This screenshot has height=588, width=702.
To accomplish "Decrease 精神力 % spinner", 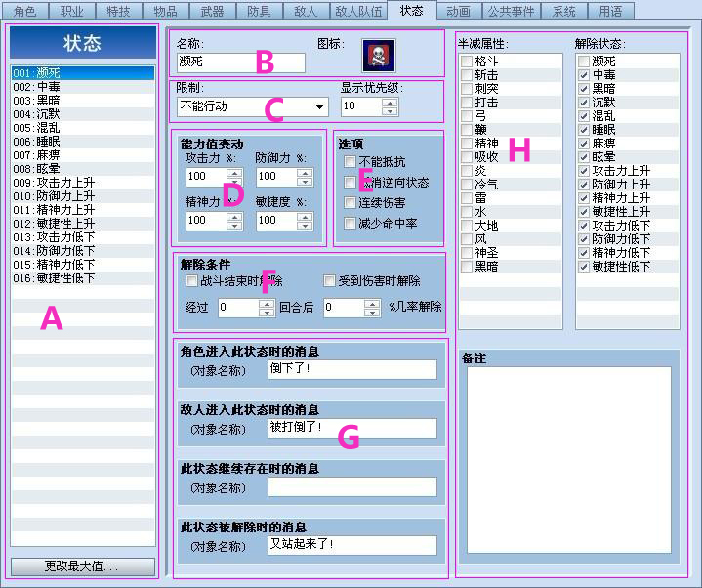I will pos(234,226).
